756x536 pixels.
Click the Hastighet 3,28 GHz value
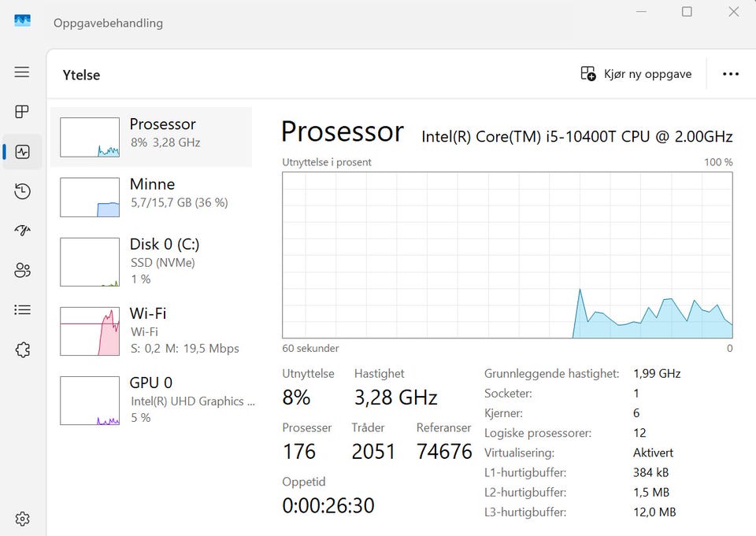(x=396, y=397)
